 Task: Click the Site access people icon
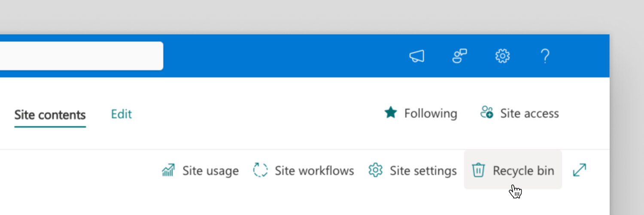click(486, 112)
